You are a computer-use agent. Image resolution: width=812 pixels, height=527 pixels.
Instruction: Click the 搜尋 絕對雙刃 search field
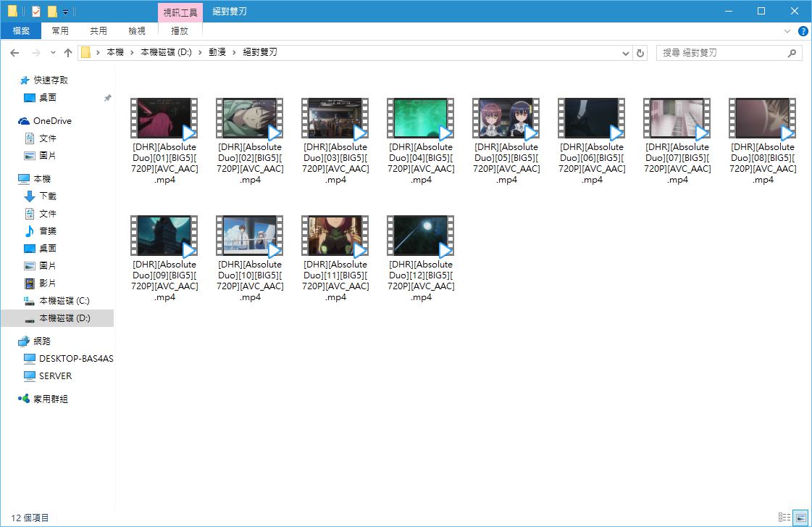click(x=721, y=53)
